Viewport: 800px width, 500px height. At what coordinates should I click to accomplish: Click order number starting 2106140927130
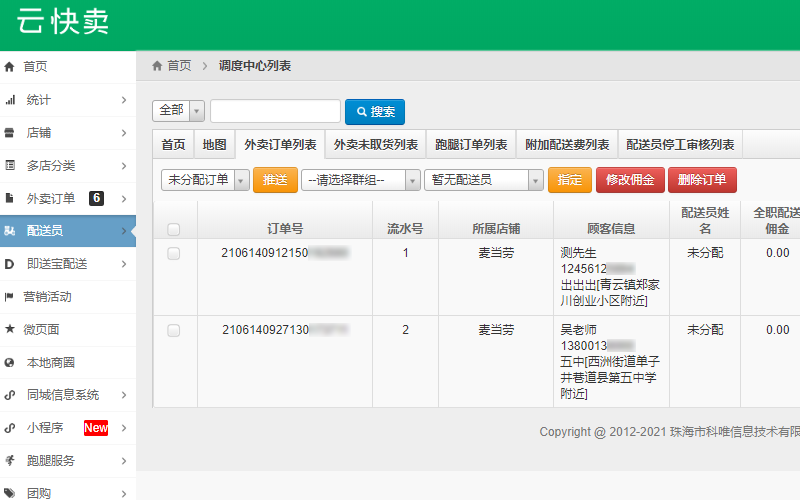[285, 330]
